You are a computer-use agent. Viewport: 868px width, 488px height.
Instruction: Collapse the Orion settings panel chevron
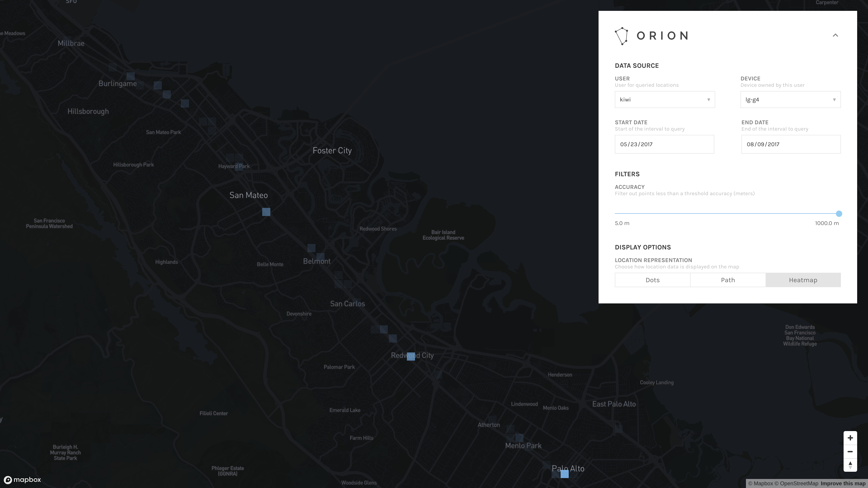click(835, 35)
